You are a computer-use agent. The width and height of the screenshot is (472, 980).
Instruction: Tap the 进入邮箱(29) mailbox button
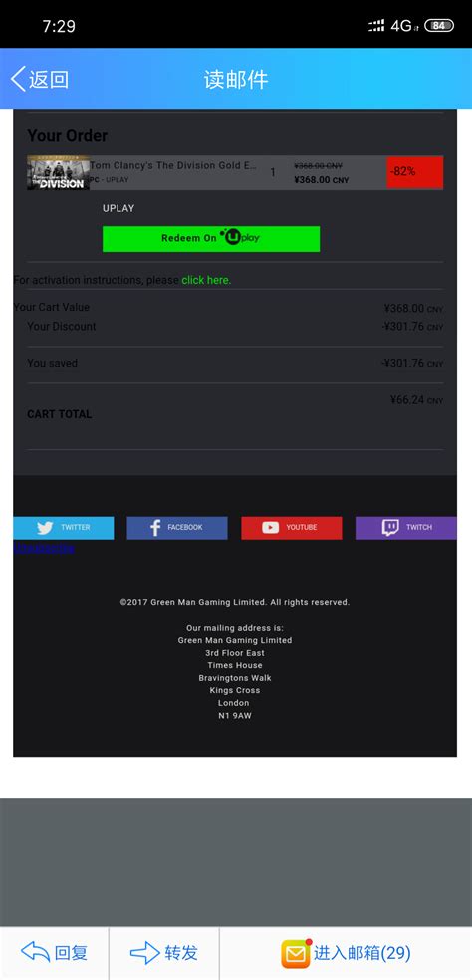coord(346,953)
